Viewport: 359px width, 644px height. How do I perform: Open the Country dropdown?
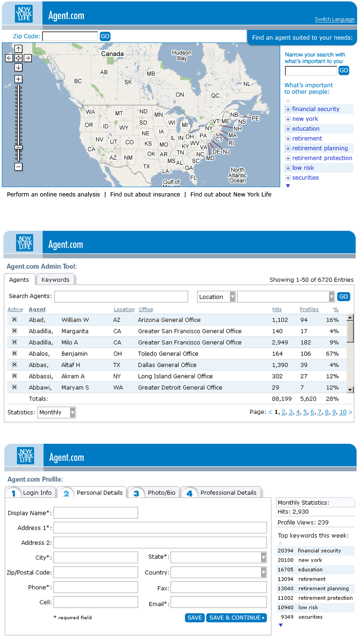[x=219, y=573]
